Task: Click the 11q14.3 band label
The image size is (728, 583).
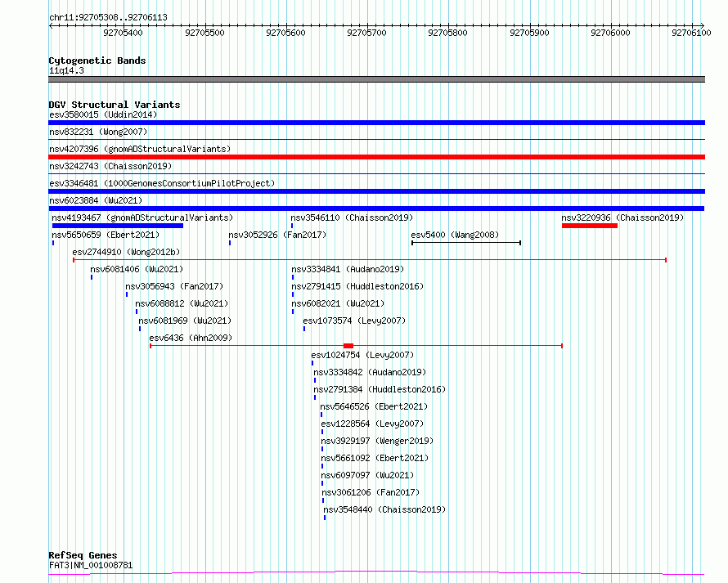Action: tap(67, 70)
